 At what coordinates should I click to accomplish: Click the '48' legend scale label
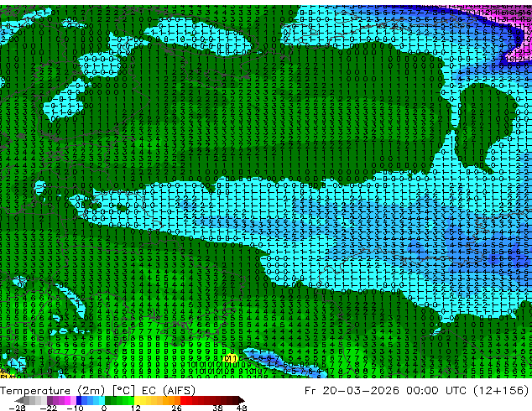242,408
